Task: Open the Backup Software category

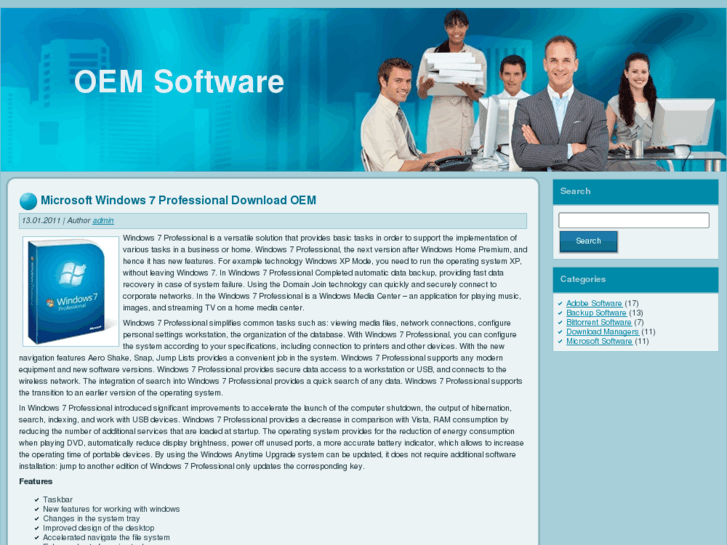Action: click(x=596, y=313)
